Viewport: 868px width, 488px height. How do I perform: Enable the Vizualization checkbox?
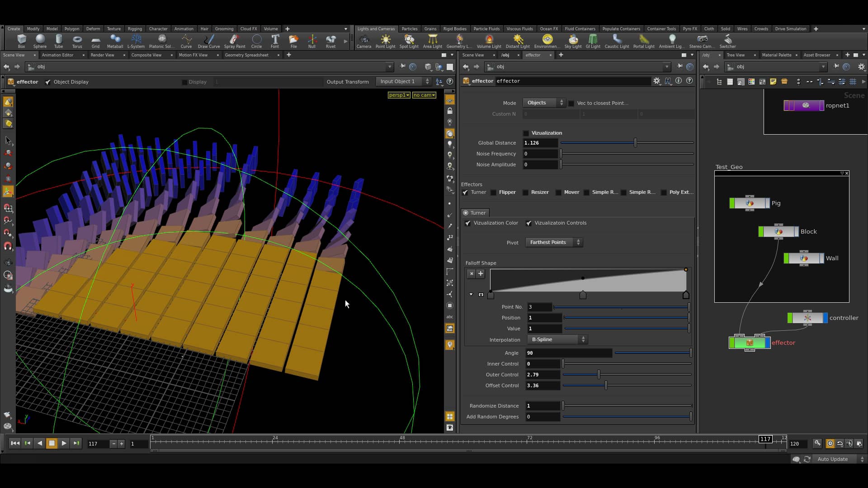[x=526, y=133]
